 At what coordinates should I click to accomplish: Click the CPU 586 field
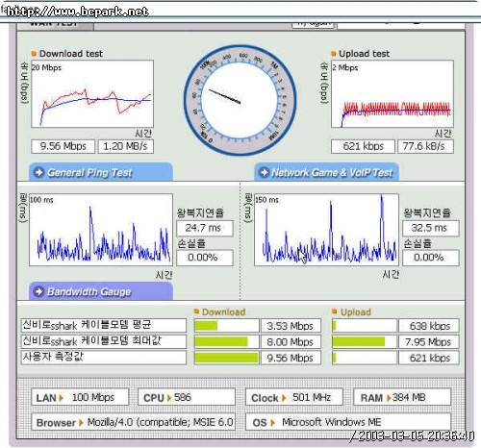tap(187, 397)
